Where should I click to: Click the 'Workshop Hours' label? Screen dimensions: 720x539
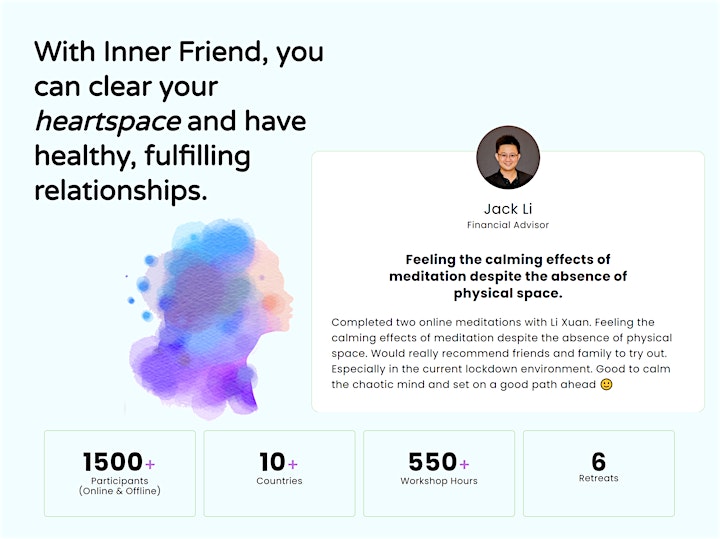click(x=439, y=481)
